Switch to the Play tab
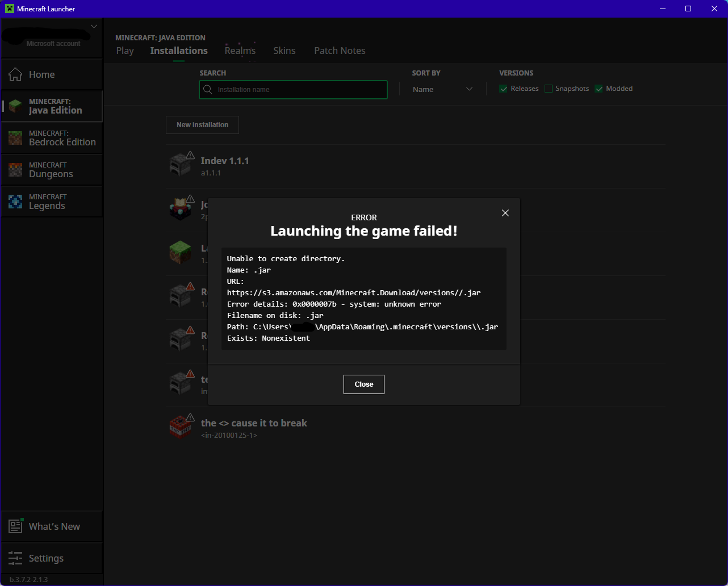The image size is (728, 586). coord(125,51)
